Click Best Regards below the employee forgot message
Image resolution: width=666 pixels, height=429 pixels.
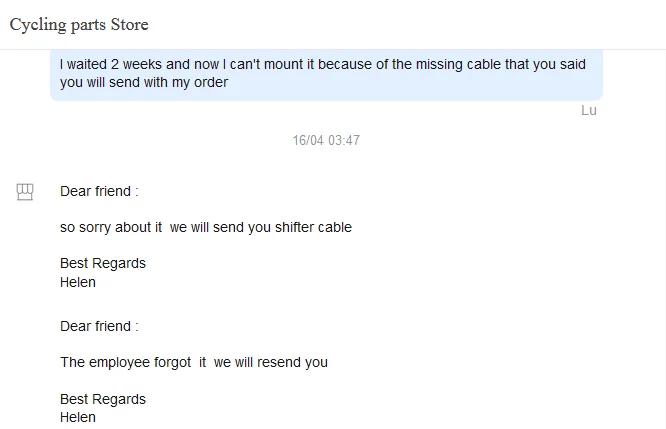pyautogui.click(x=103, y=399)
